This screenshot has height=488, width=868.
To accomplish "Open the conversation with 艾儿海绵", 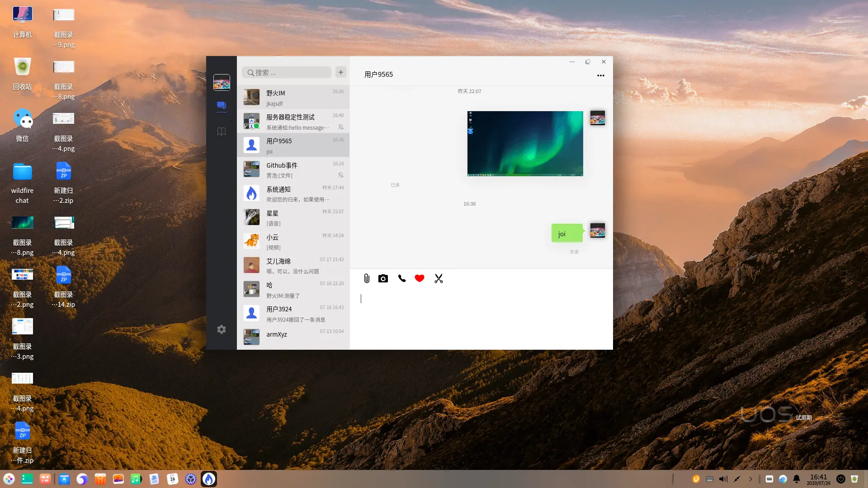I will click(x=294, y=265).
